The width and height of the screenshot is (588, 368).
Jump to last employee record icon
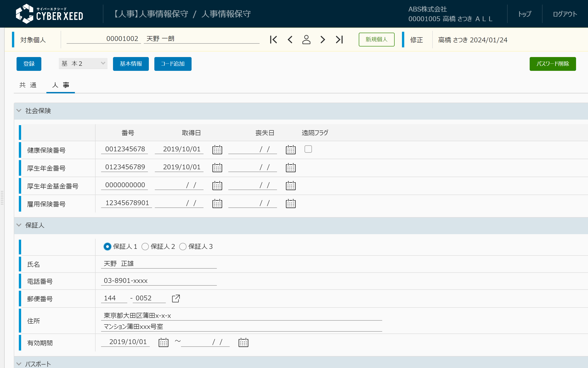pos(339,39)
